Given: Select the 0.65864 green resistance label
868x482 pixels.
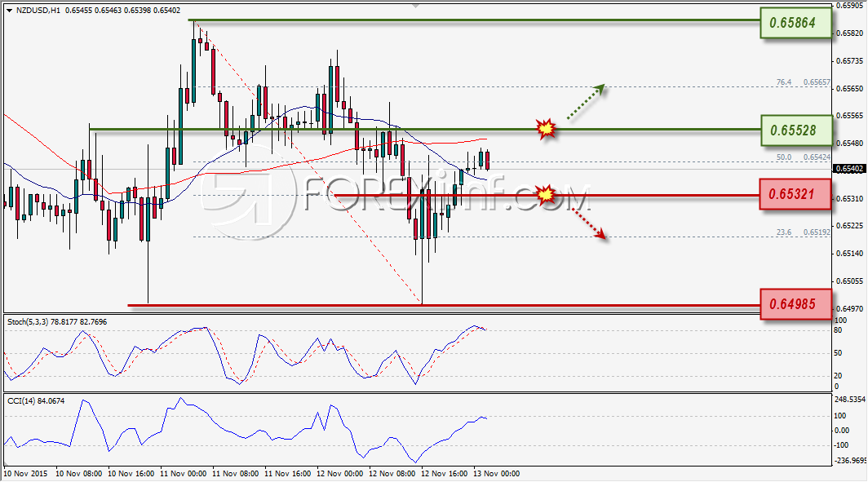Looking at the screenshot, I should coord(795,23).
